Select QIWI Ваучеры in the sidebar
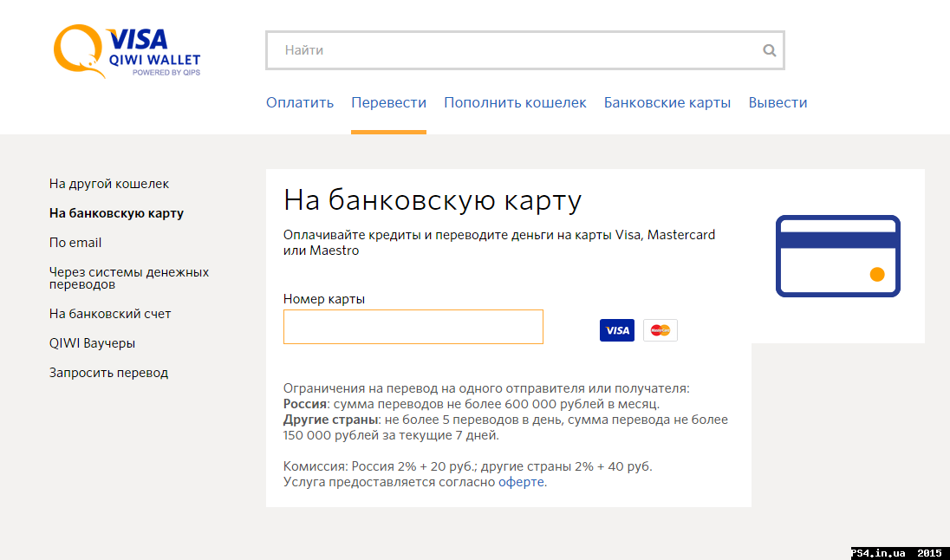The image size is (950, 560). pos(92,342)
